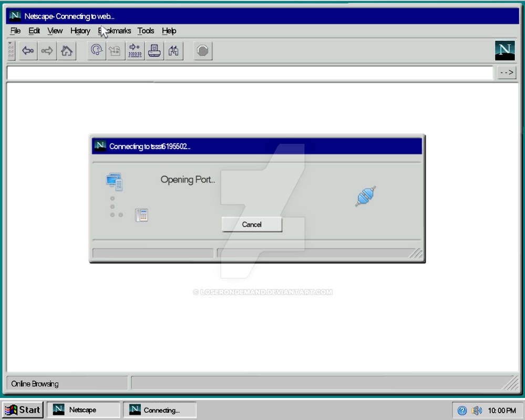Click the Opening Port status text
Screen dimensions: 525x420
click(188, 180)
